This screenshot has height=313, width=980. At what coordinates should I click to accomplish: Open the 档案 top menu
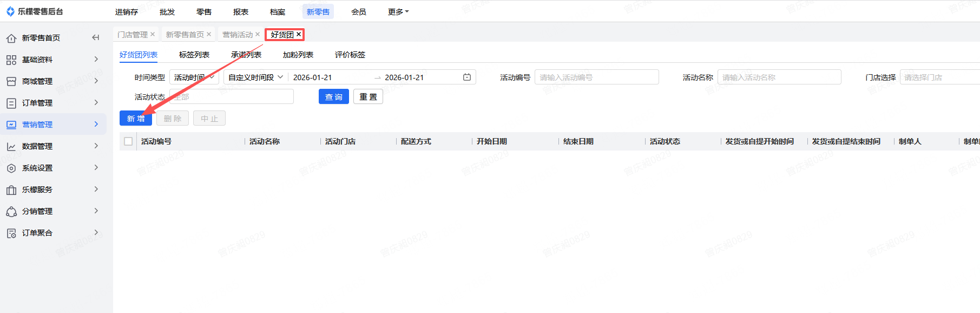pos(278,11)
